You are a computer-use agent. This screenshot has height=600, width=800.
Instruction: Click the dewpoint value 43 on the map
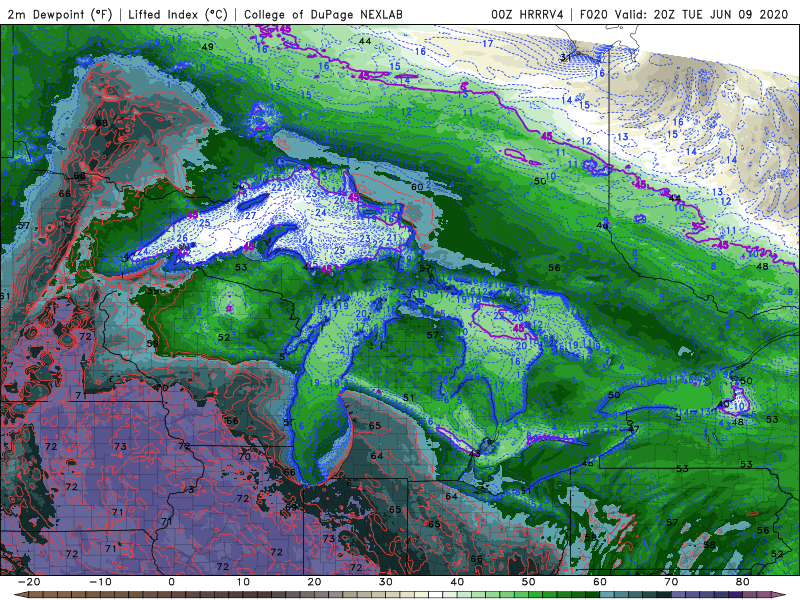click(x=474, y=454)
